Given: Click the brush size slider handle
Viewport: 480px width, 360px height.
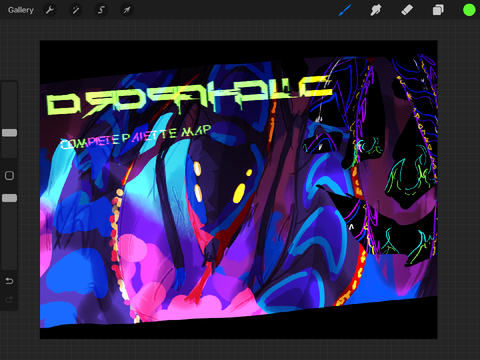Looking at the screenshot, I should (9, 133).
